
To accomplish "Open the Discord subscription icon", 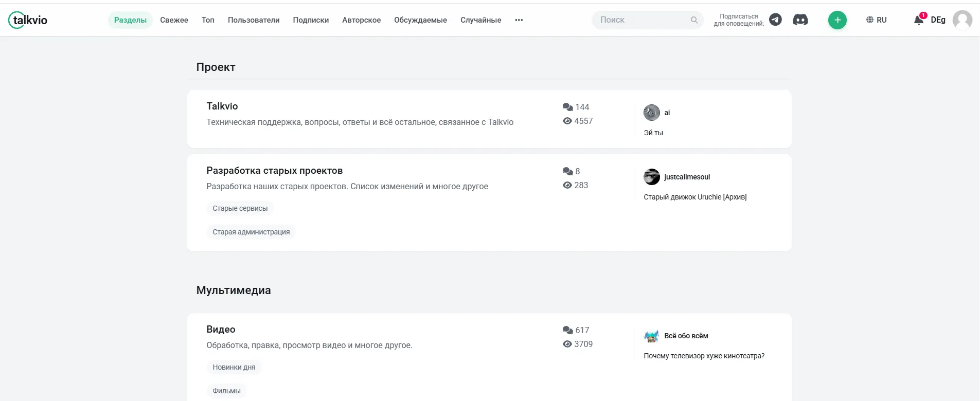I will click(800, 20).
